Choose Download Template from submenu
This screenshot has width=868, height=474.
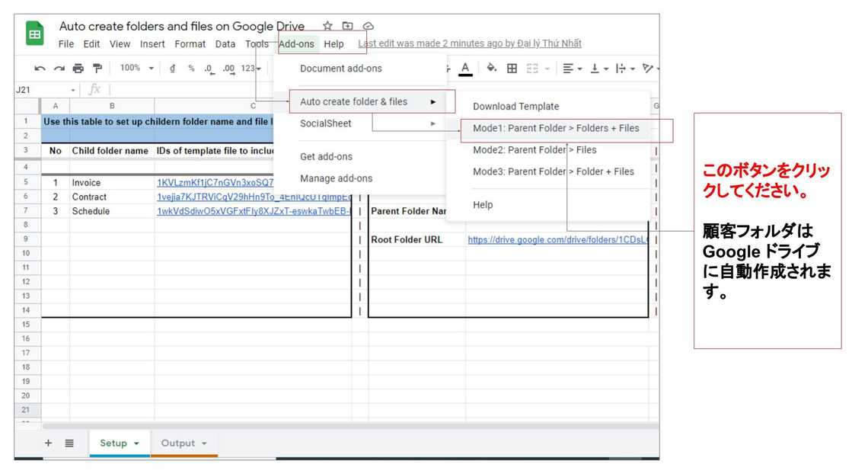(515, 107)
